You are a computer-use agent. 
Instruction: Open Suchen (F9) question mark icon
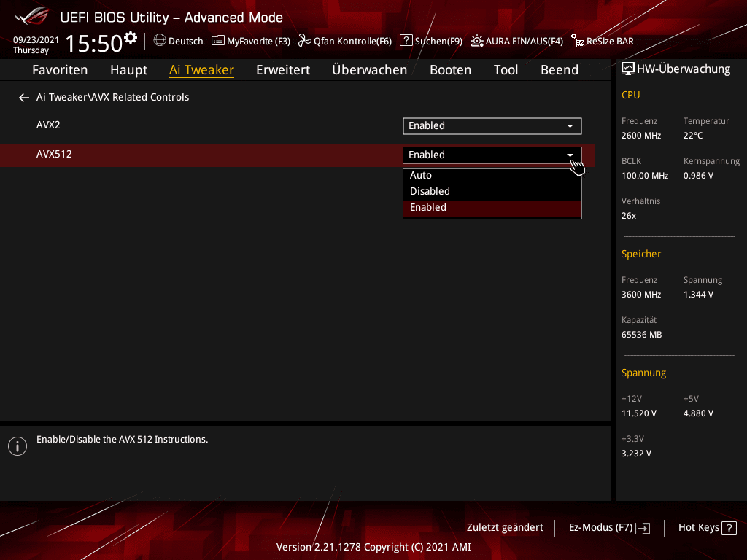pos(406,41)
